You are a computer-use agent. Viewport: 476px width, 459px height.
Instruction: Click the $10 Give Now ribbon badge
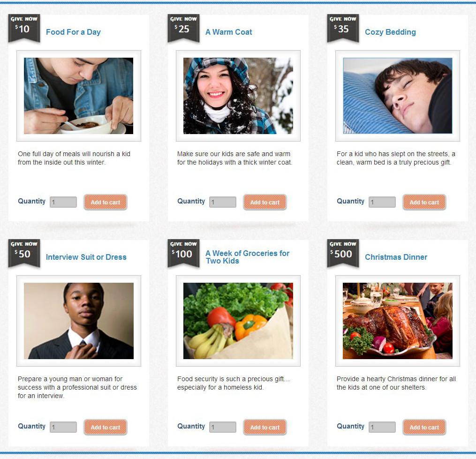(24, 28)
